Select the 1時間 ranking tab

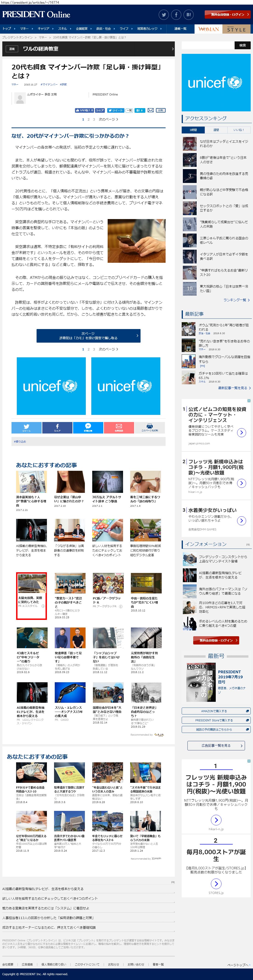coord(193,130)
